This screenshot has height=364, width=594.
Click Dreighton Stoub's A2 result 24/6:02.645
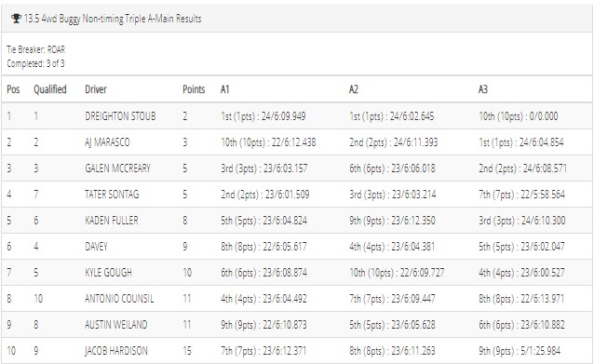coord(412,116)
